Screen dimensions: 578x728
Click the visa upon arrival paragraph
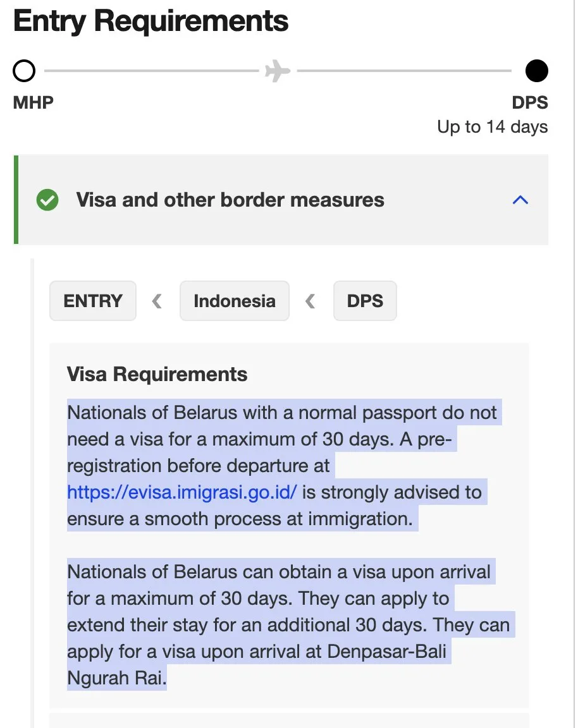click(x=291, y=625)
